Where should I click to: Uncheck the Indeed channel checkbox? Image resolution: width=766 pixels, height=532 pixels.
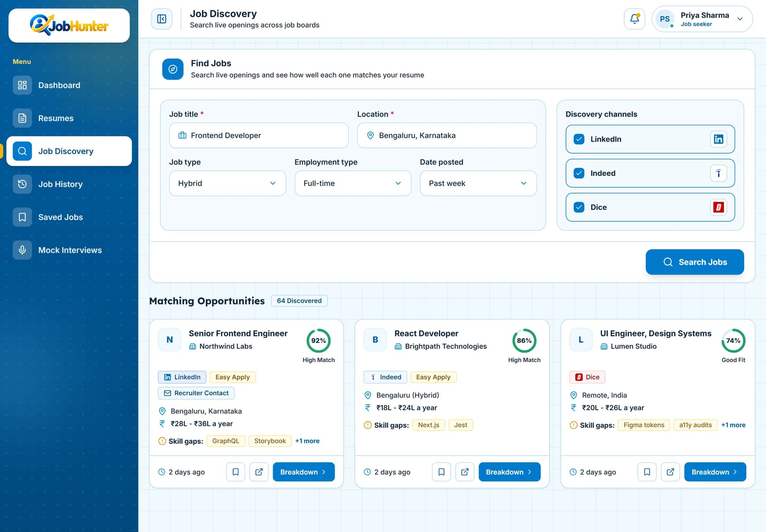[x=579, y=173]
